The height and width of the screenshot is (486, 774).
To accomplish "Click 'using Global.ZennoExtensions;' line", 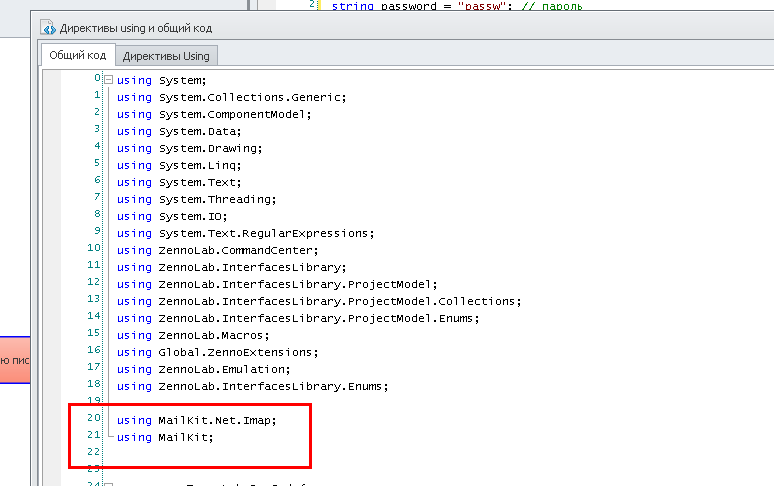I will point(217,353).
